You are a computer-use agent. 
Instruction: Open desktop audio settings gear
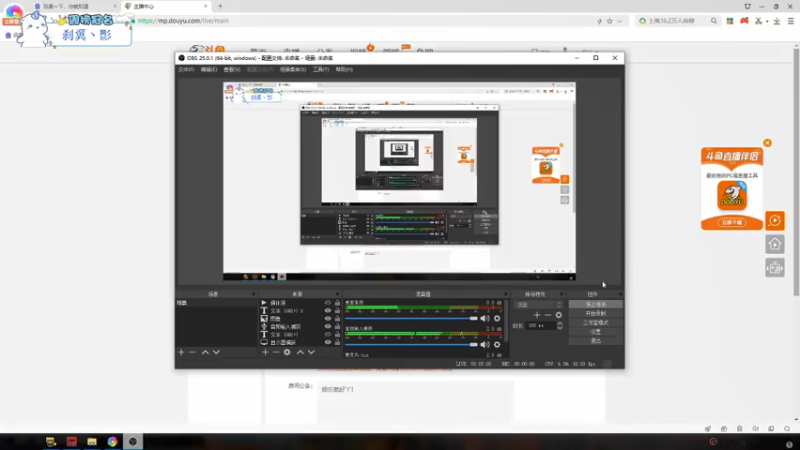(497, 318)
